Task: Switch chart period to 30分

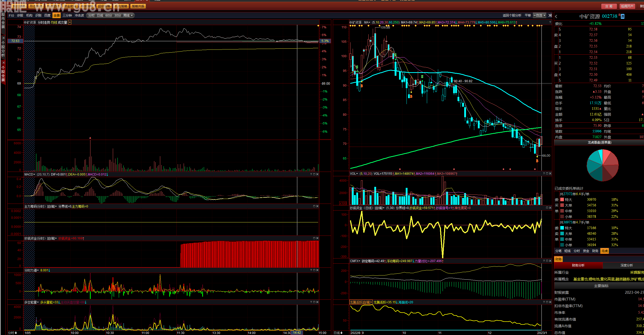Action: (x=117, y=15)
